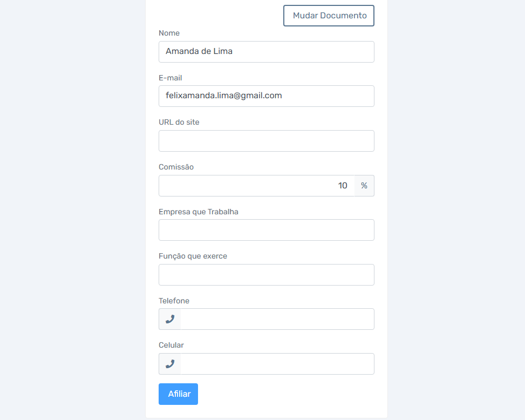Click the URL do site label
Screen dimensions: 525x420
point(179,122)
